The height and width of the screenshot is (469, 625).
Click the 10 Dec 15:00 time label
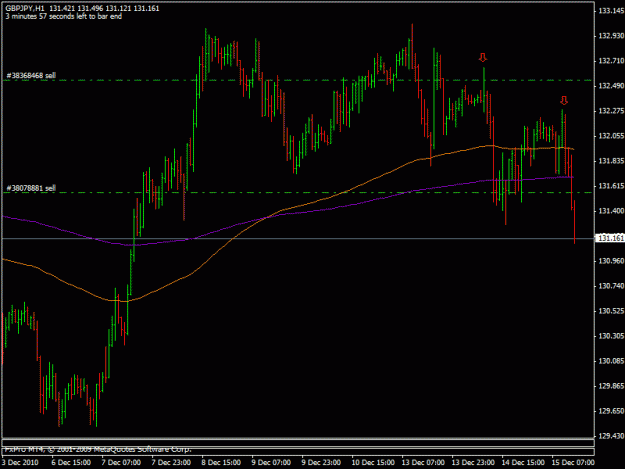(x=373, y=463)
